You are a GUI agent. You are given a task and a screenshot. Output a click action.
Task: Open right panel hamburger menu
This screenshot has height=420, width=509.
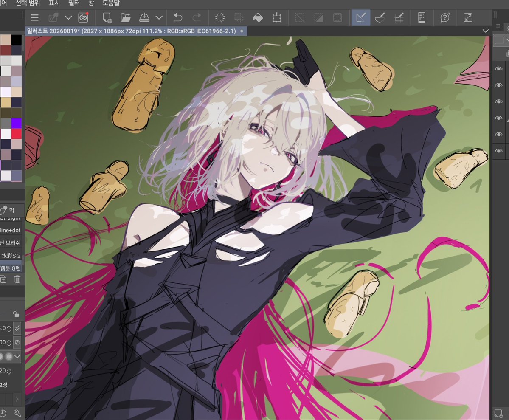498,26
